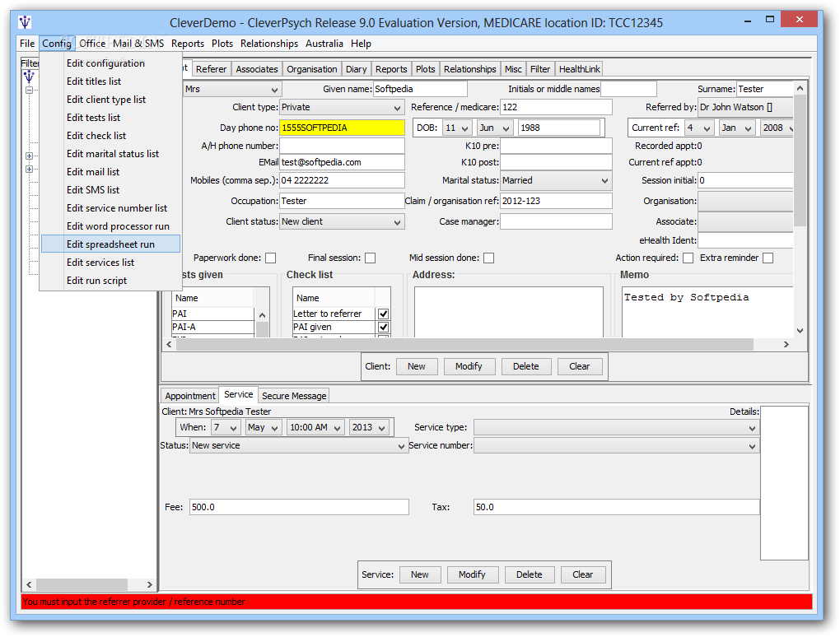The height and width of the screenshot is (637, 840).
Task: Click the Fee input field
Action: click(x=299, y=507)
